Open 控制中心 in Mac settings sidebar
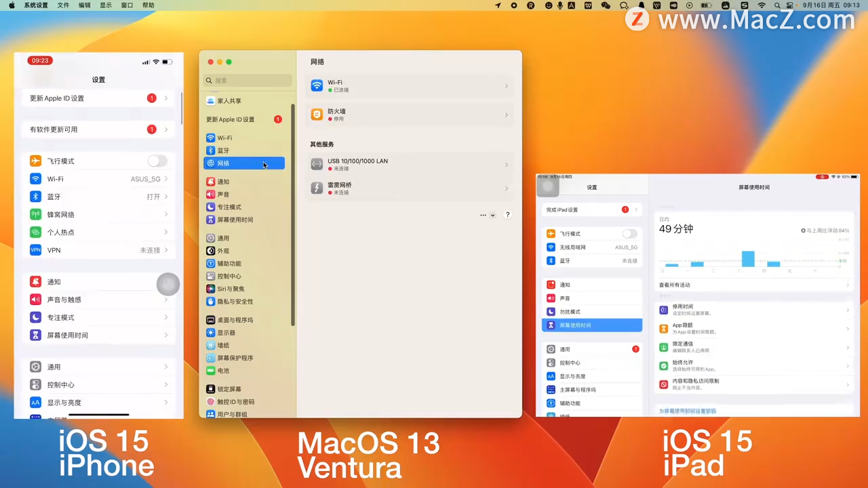The image size is (868, 488). [x=244, y=277]
